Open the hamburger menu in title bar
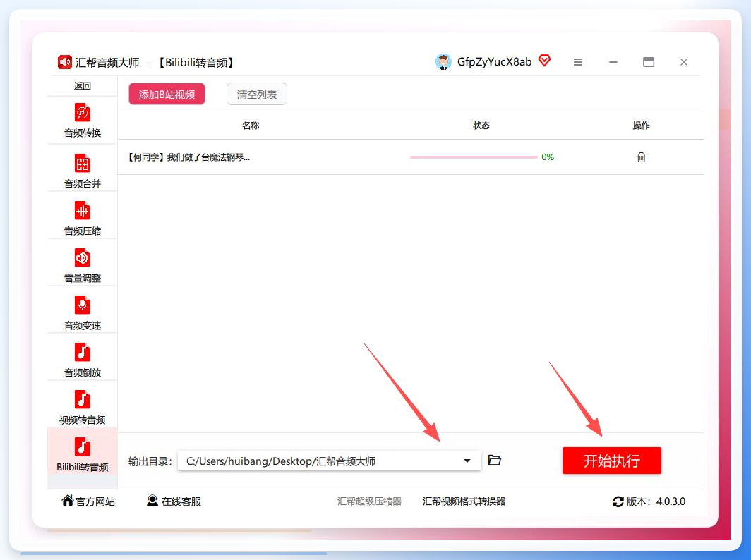Screen dimensions: 751x560 (578, 62)
